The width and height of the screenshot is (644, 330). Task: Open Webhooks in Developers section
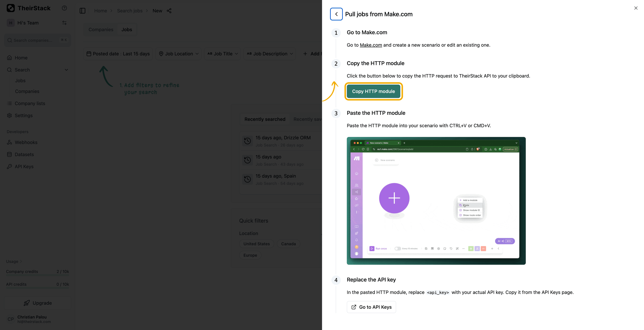tap(26, 142)
